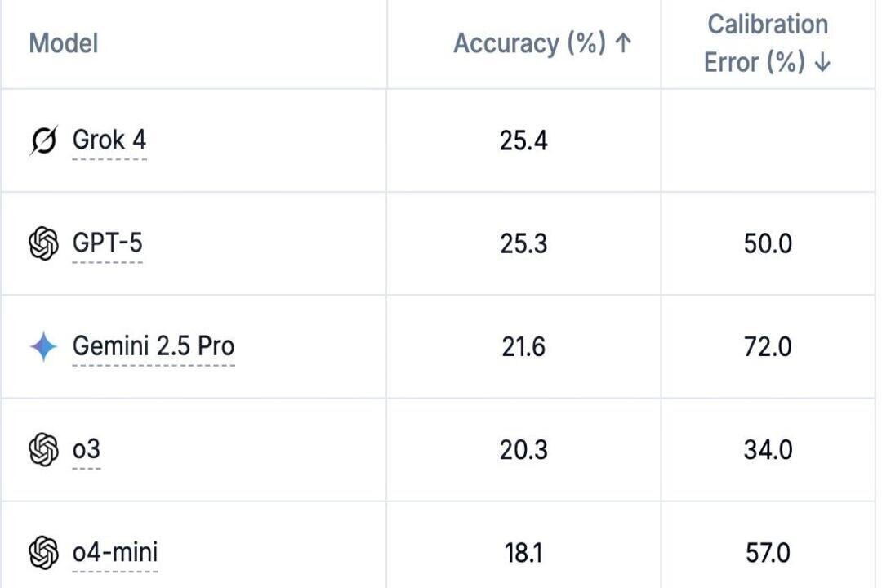Viewport: 882px width, 588px height.
Task: Click the down arrow next to Calibration Error
Action: point(822,62)
